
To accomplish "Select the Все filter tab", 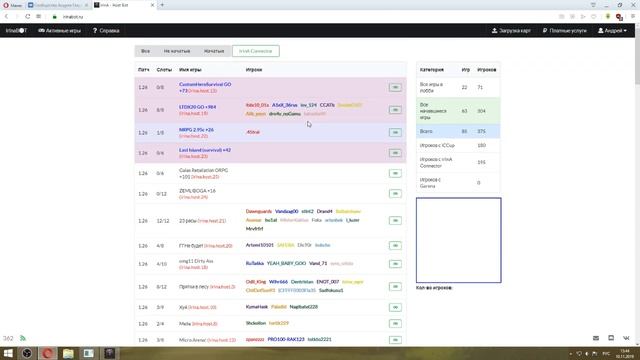I will click(145, 51).
